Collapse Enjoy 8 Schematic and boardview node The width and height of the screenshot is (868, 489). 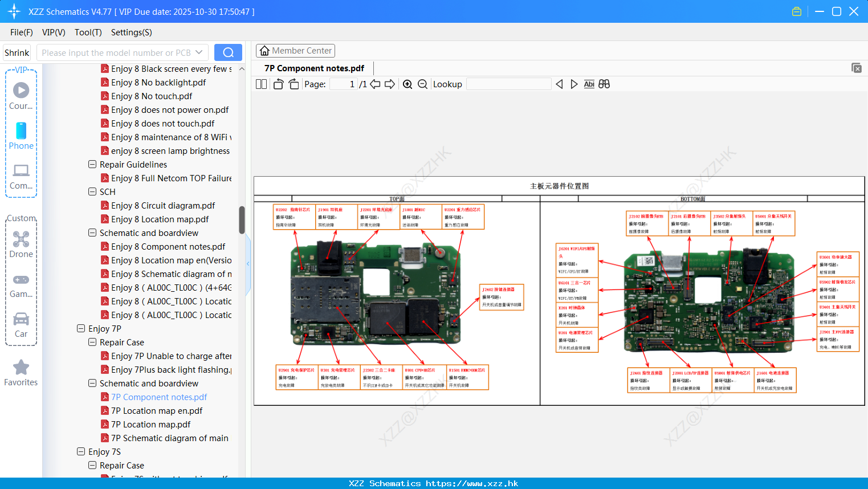pos(92,233)
